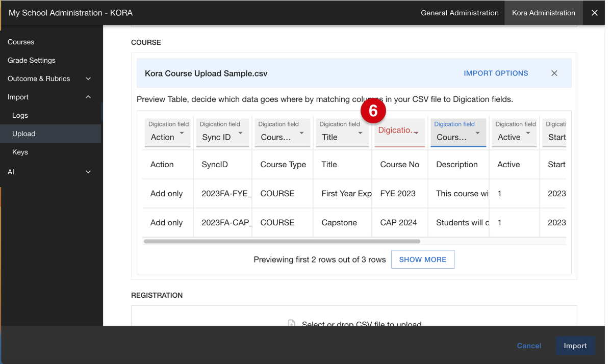Image resolution: width=612 pixels, height=364 pixels.
Task: Open IMPORT OPTIONS
Action: [x=496, y=73]
